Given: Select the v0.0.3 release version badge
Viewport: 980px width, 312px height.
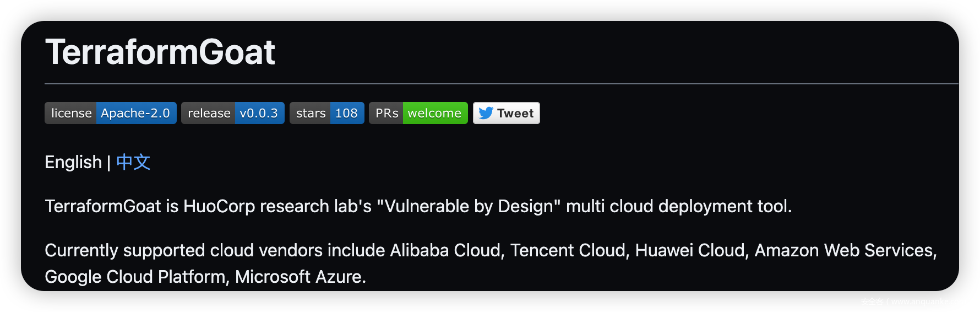Looking at the screenshot, I should pos(259,113).
